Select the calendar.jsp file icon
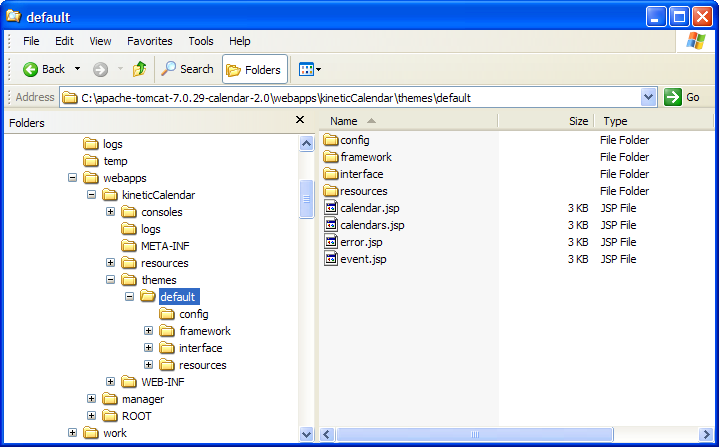The height and width of the screenshot is (447, 719). (331, 207)
